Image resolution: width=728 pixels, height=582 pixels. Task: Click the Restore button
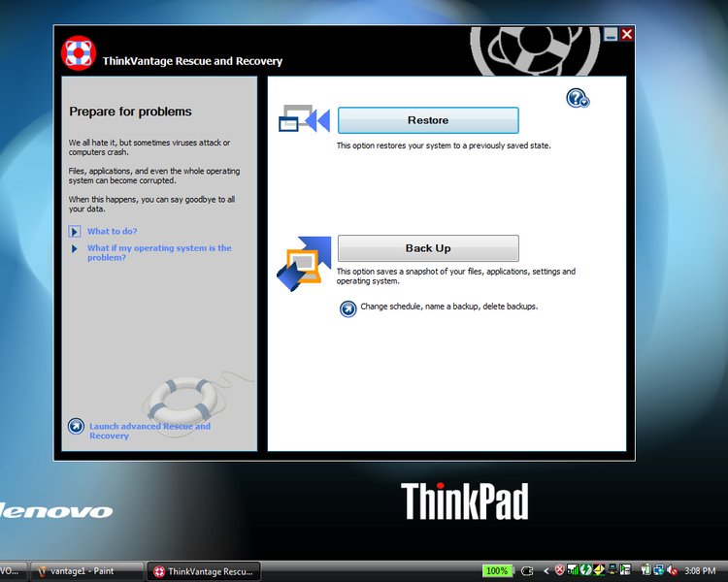tap(428, 120)
